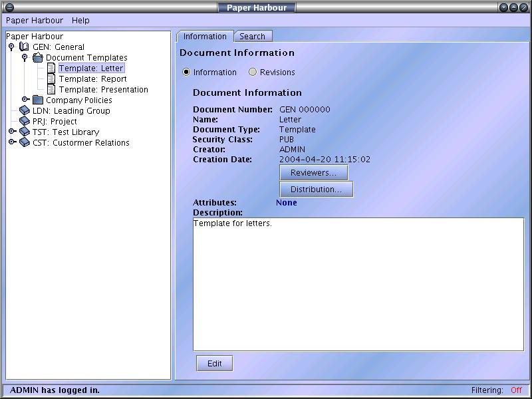Click the open folder icon of Document Templates
The height and width of the screenshot is (399, 532).
(x=38, y=57)
